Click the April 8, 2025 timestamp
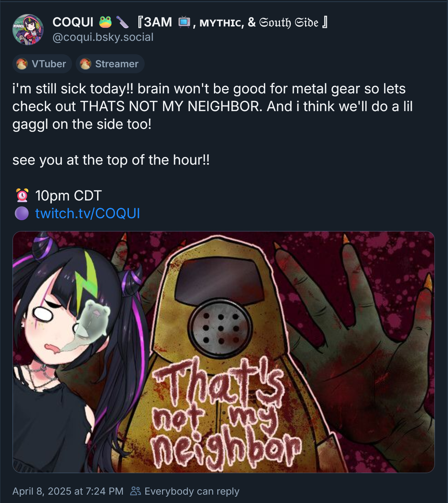 pos(68,491)
